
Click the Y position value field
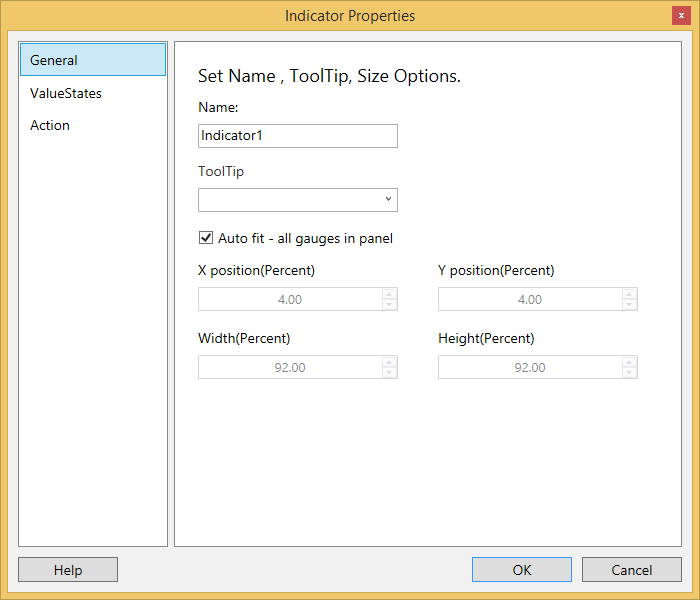[528, 300]
